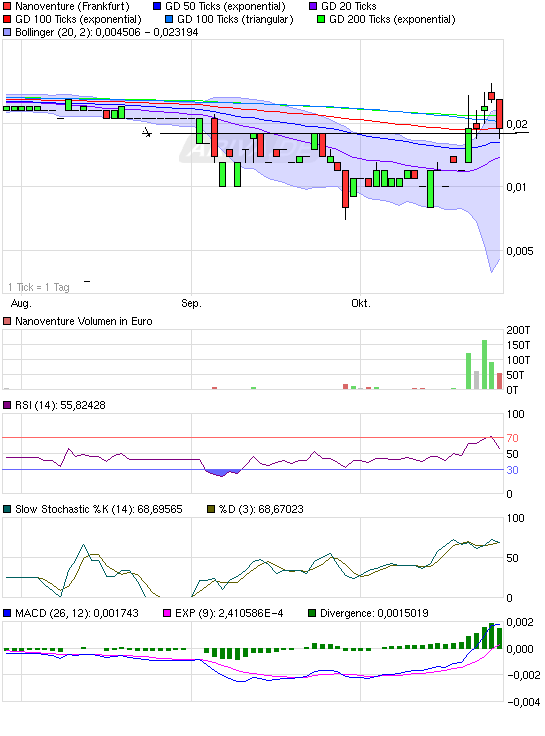Click the green GD 200 Ticks swatch
The width and height of the screenshot is (545, 736).
321,20
